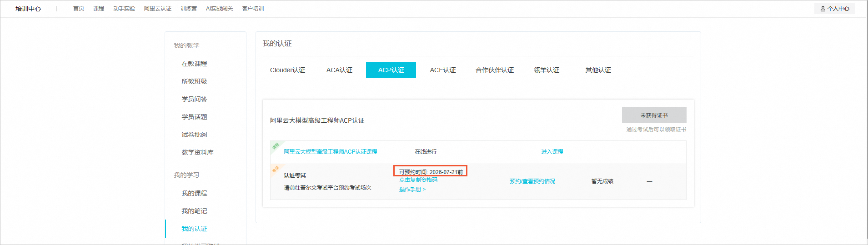Open 操作手册 link
The height and width of the screenshot is (245, 868).
412,190
